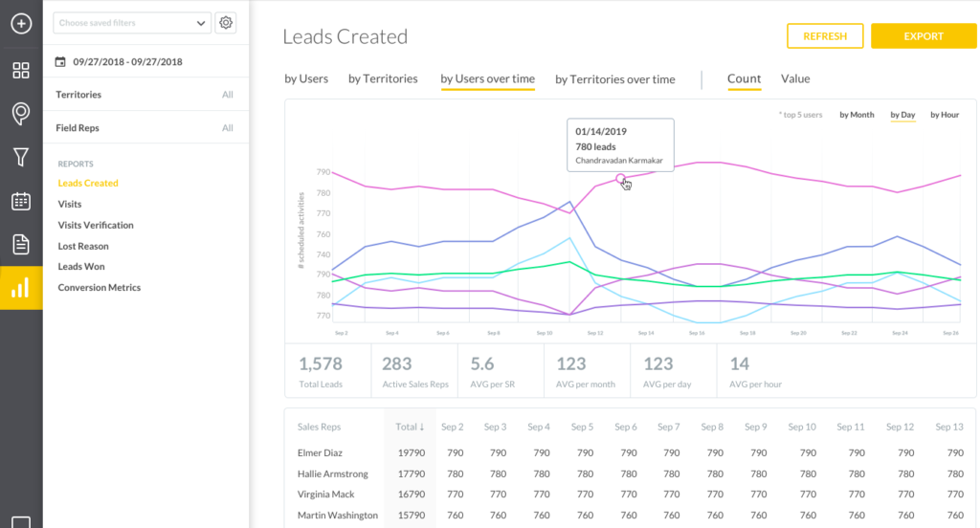The height and width of the screenshot is (528, 980).
Task: Open the dashboard grid icon
Action: point(21,70)
